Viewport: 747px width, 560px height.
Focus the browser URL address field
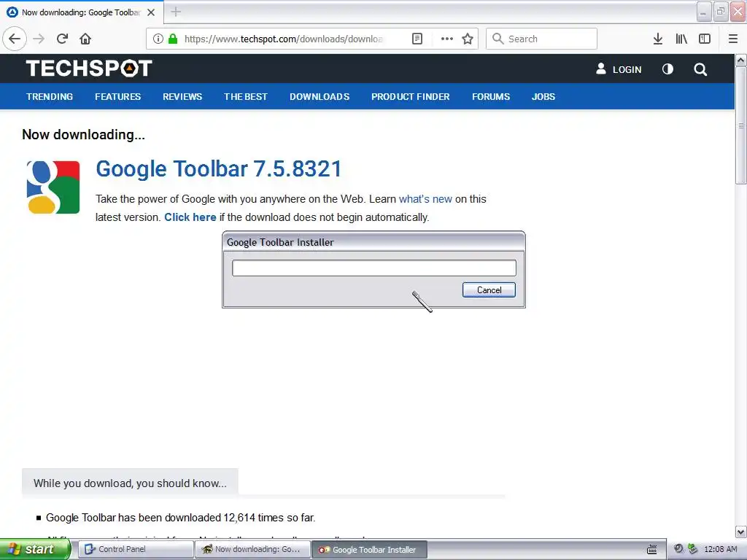pos(284,39)
